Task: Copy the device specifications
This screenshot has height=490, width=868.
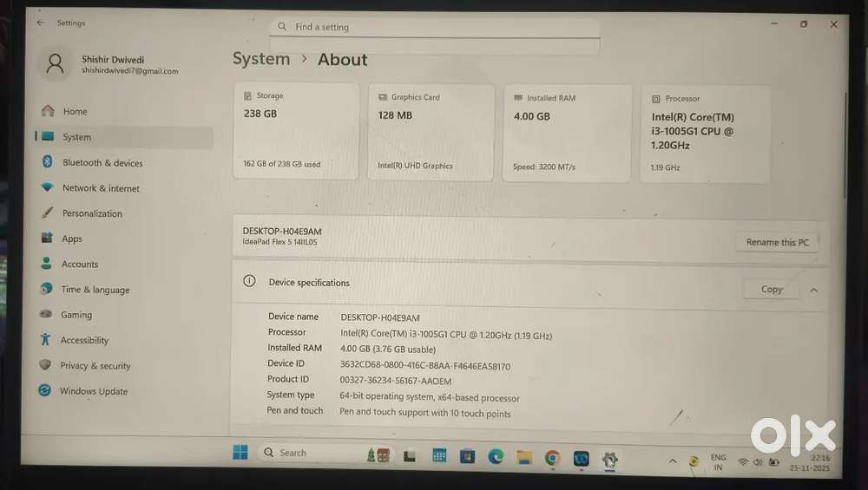Action: point(771,290)
